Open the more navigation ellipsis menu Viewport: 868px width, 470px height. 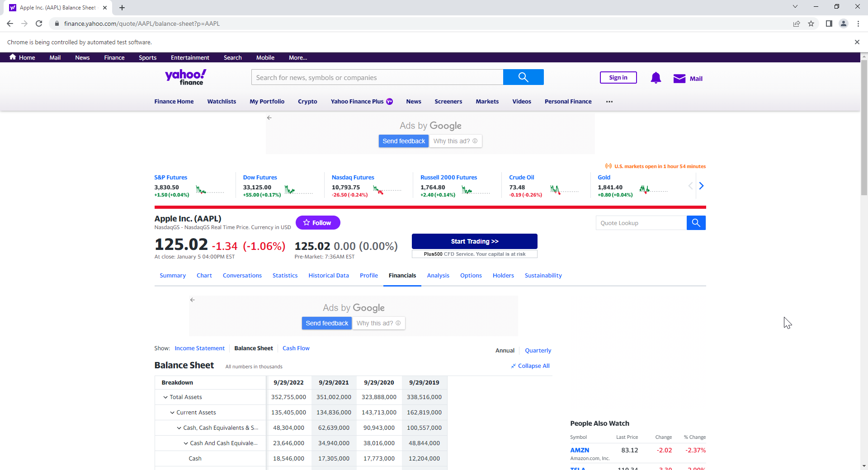tap(609, 102)
